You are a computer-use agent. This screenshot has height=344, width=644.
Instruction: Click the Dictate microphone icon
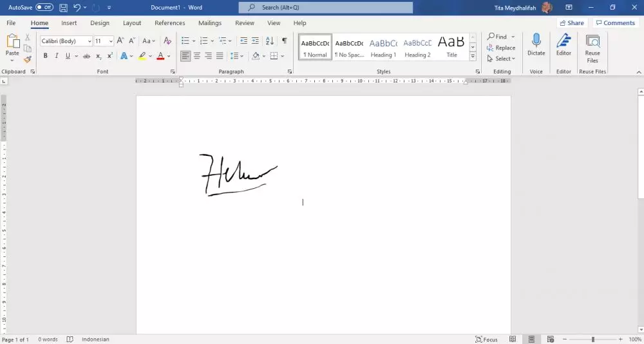click(536, 41)
